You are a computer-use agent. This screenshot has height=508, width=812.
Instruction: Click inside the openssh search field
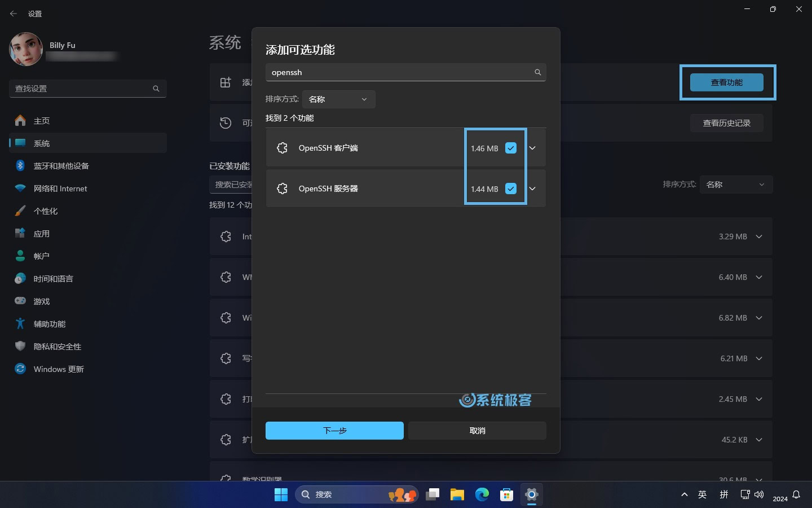(x=395, y=72)
